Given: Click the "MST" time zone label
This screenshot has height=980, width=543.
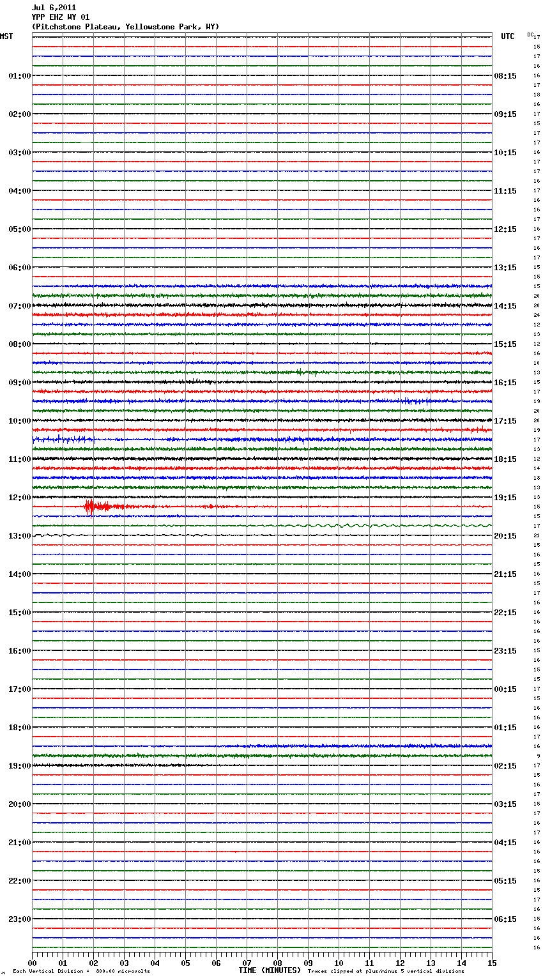Looking at the screenshot, I should pos(6,36).
